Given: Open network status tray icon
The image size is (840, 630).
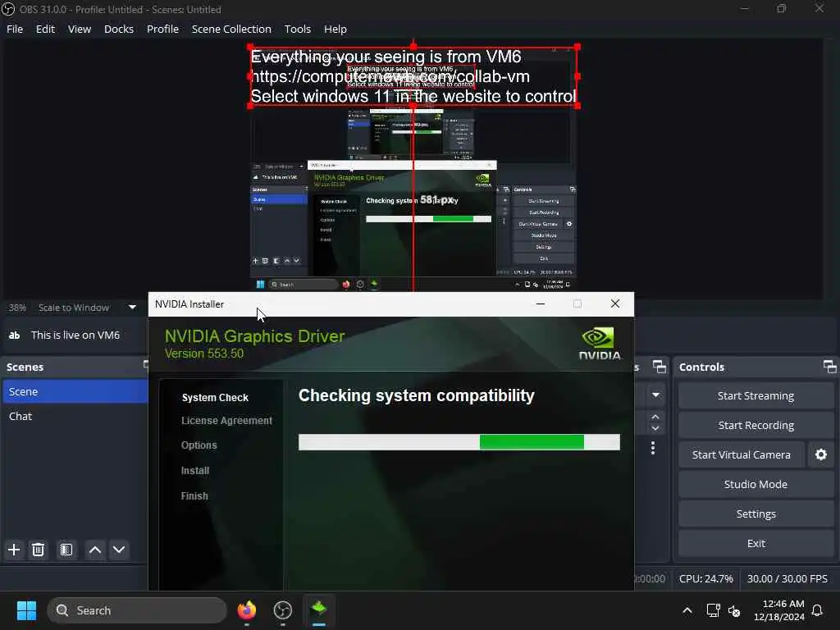Looking at the screenshot, I should pos(713,610).
